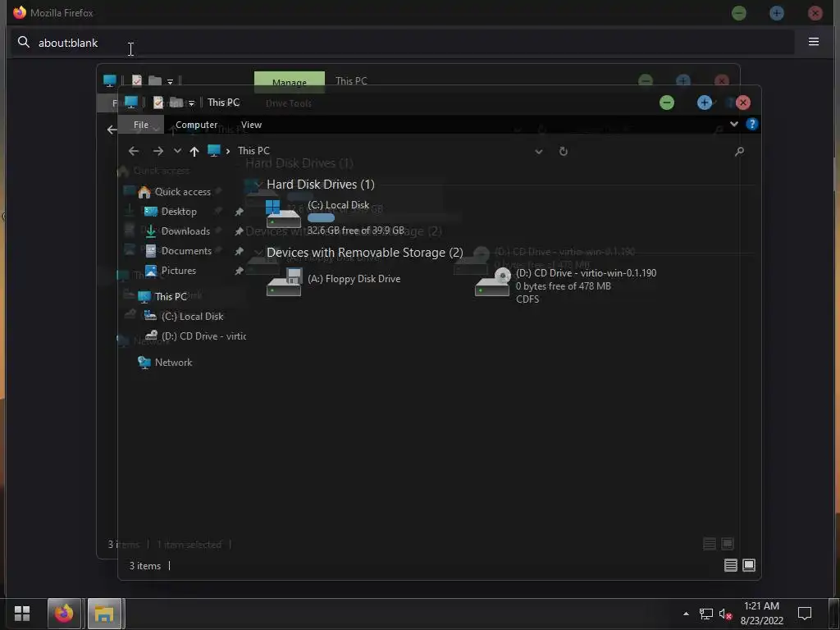Click the This PC icon in the address bar
840x630 pixels.
click(214, 151)
